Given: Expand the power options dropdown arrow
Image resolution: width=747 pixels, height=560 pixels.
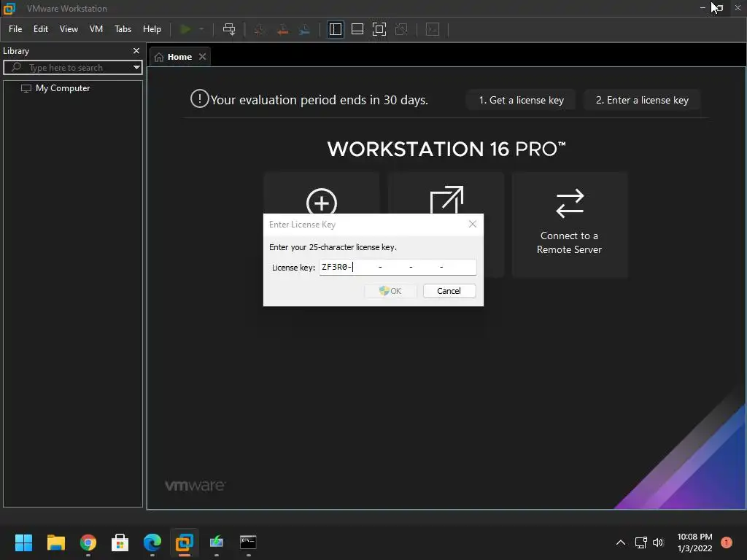Looking at the screenshot, I should (x=201, y=29).
